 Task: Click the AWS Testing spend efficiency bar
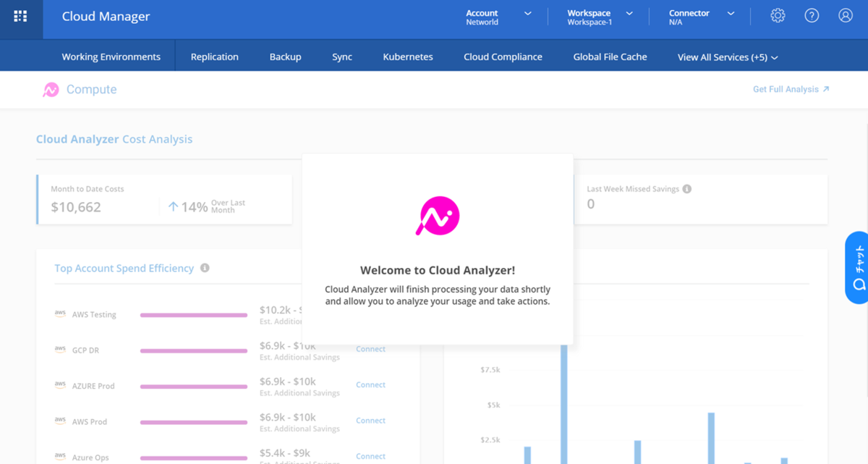pos(194,315)
